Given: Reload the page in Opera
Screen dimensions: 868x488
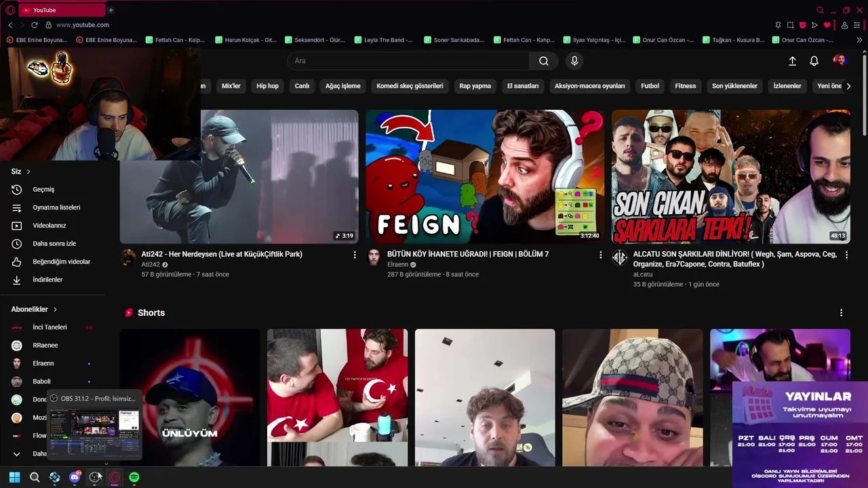Looking at the screenshot, I should click(35, 25).
